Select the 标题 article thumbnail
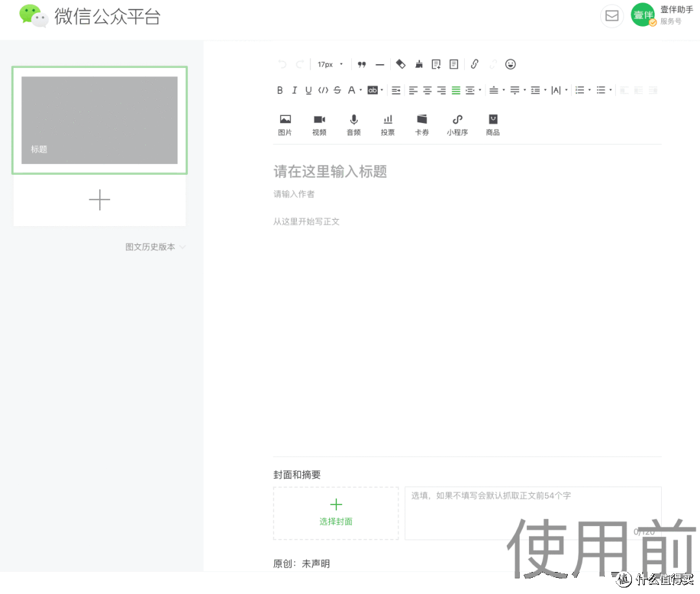 (x=100, y=120)
